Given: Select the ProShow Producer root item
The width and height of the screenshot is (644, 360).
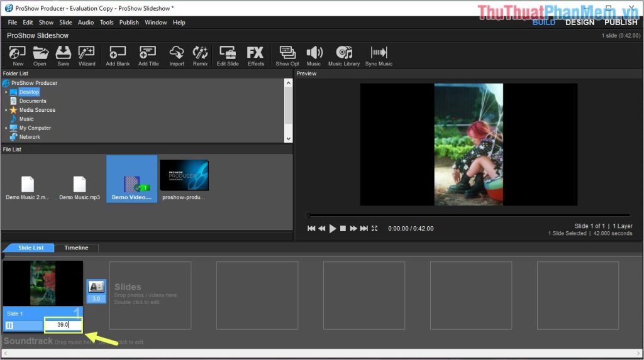Looking at the screenshot, I should click(x=34, y=83).
